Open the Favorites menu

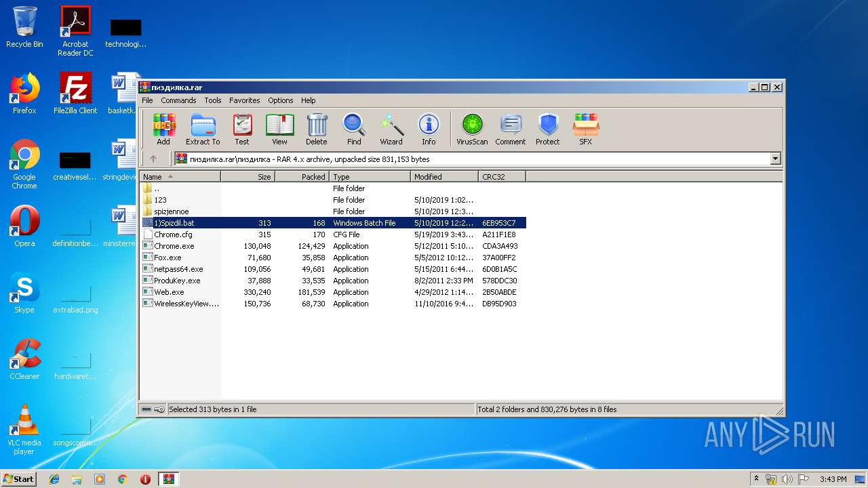pos(245,100)
